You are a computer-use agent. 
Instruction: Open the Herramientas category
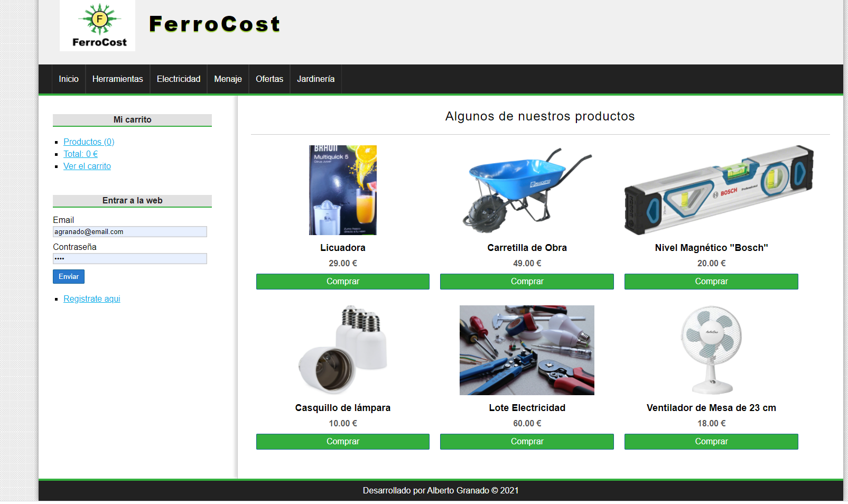pyautogui.click(x=117, y=79)
